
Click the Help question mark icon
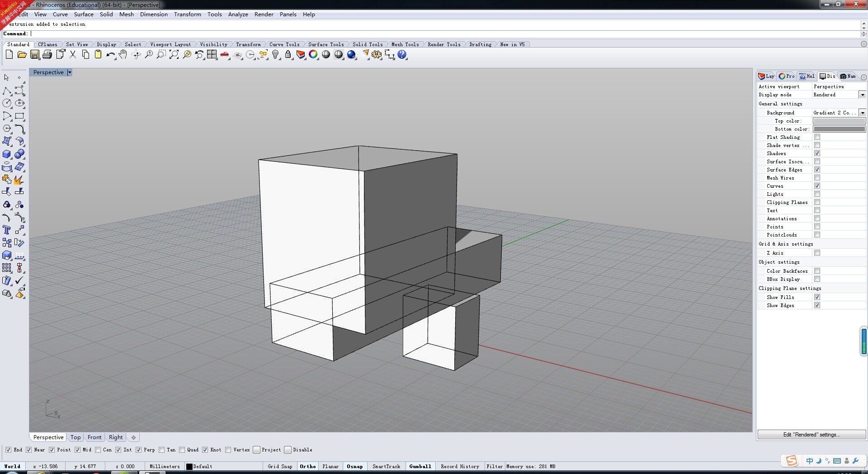point(402,55)
